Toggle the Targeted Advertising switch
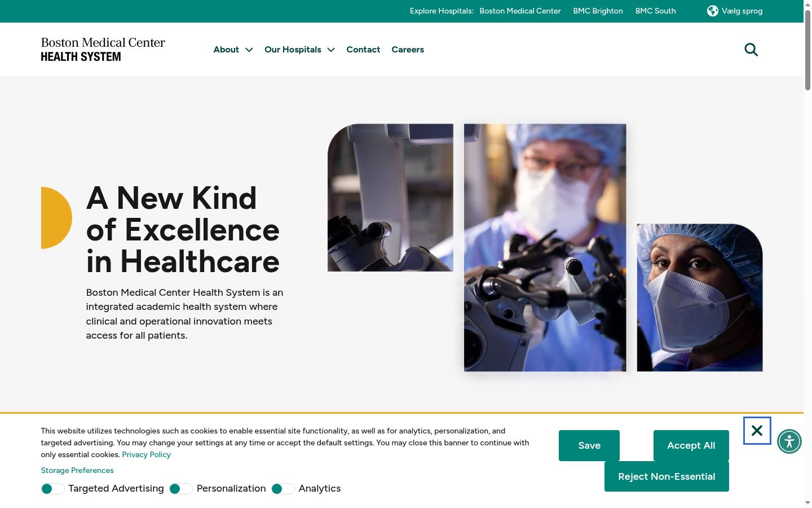Image resolution: width=812 pixels, height=508 pixels. pos(52,489)
